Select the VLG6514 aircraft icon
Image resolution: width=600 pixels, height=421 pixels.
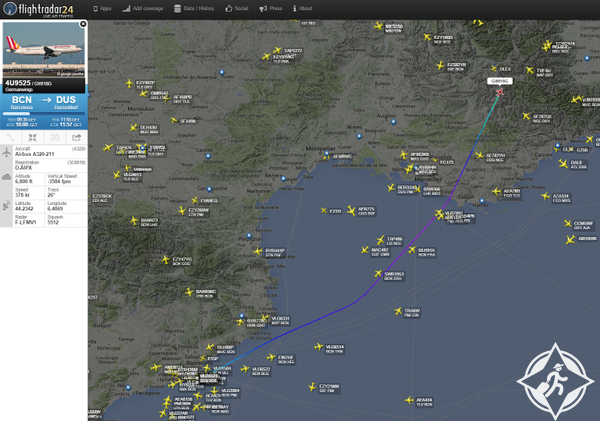319,347
